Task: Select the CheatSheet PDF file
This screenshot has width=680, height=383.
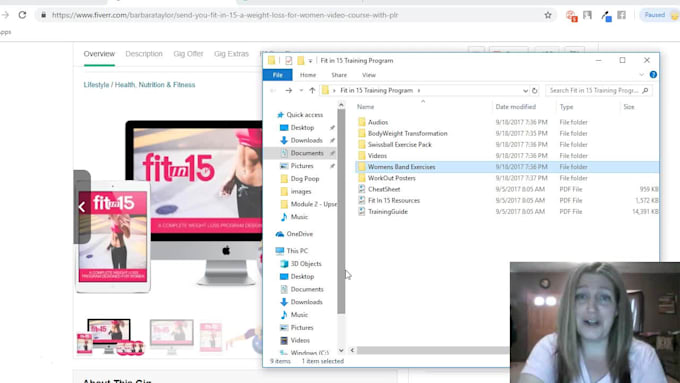Action: (x=384, y=189)
